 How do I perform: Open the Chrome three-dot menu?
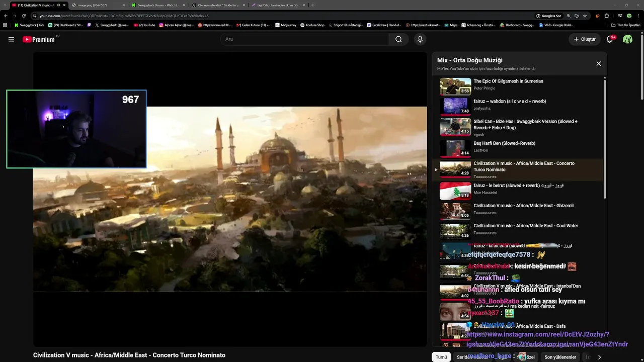coord(637,16)
